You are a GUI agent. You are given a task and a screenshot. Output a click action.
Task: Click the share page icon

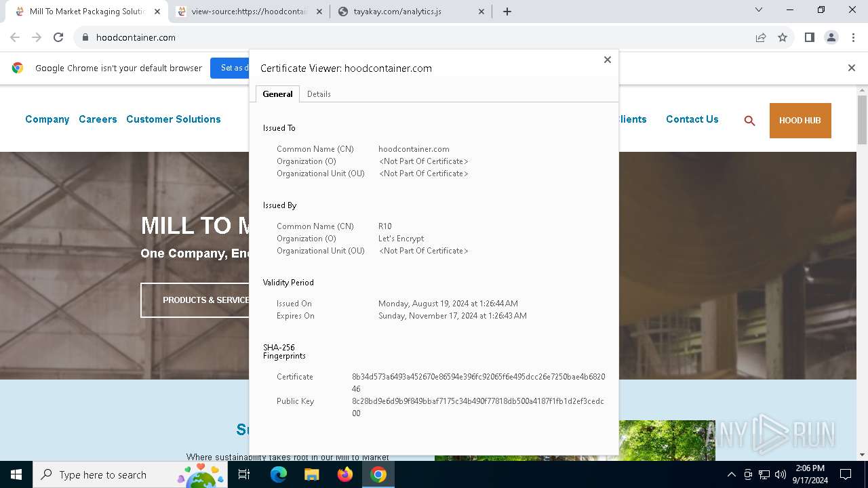761,37
